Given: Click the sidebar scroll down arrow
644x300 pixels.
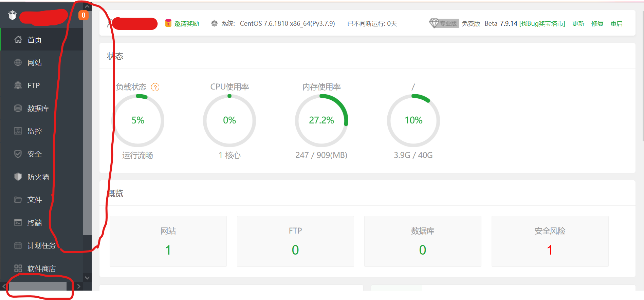Looking at the screenshot, I should [87, 278].
